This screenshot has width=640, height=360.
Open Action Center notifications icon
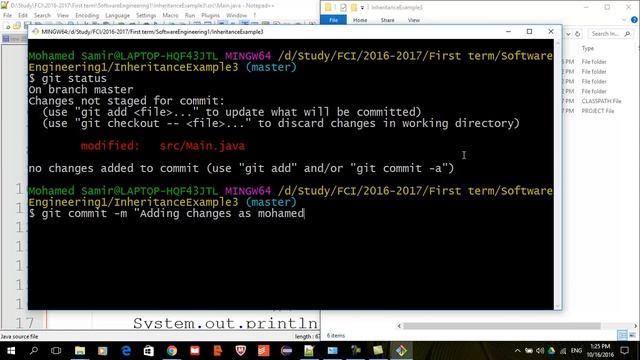pos(624,351)
